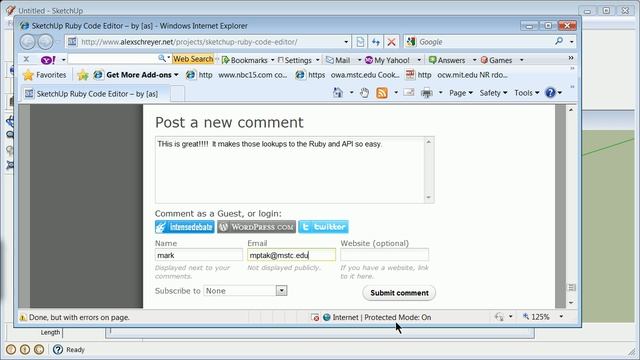Expand the Print dropdown arrow

pos(440,93)
